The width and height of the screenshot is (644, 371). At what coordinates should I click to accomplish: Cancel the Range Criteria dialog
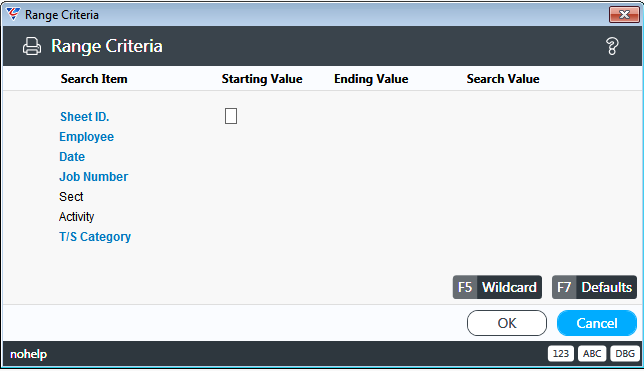click(597, 323)
